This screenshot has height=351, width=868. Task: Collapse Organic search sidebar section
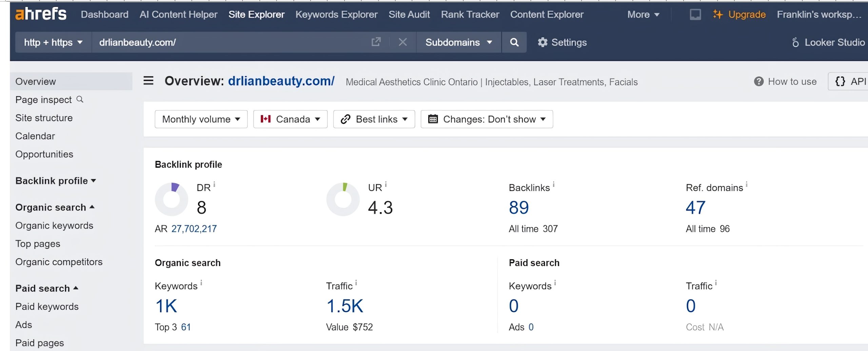click(x=55, y=207)
